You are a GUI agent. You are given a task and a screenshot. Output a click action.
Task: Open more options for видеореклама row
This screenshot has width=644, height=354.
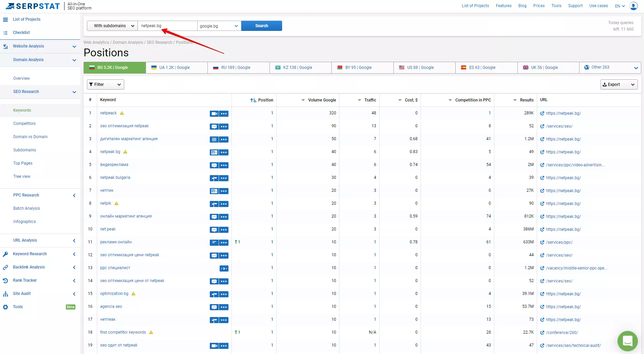224,165
